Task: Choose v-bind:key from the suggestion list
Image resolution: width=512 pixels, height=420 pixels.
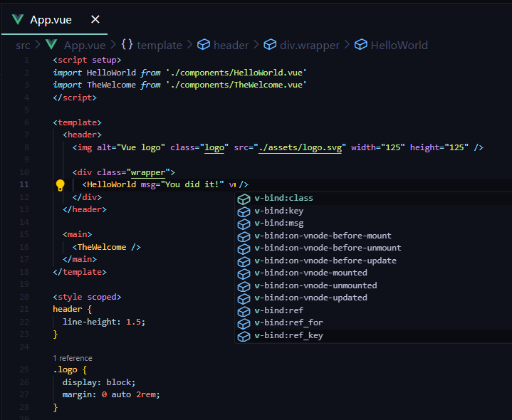Action: [x=278, y=211]
